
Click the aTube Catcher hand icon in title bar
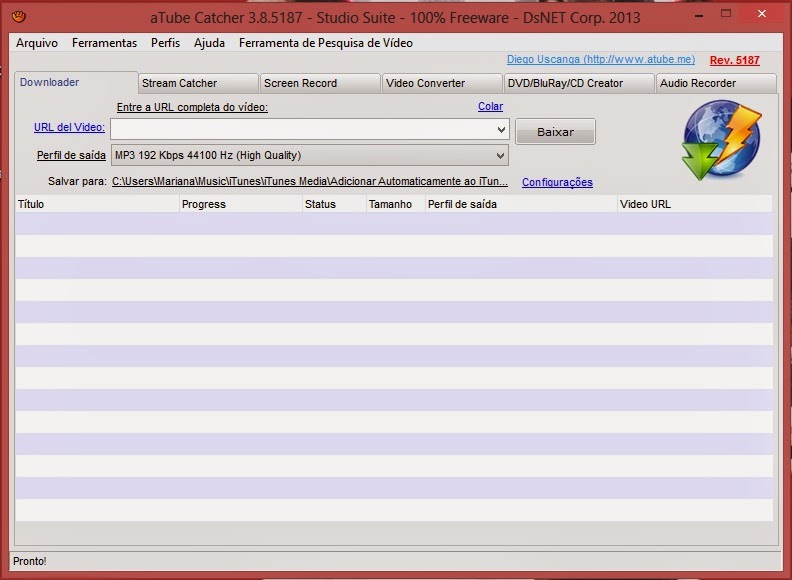click(19, 17)
